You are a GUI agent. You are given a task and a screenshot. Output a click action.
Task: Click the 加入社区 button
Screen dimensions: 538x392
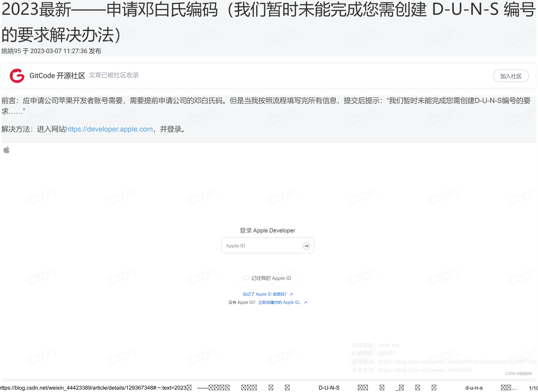(x=511, y=76)
